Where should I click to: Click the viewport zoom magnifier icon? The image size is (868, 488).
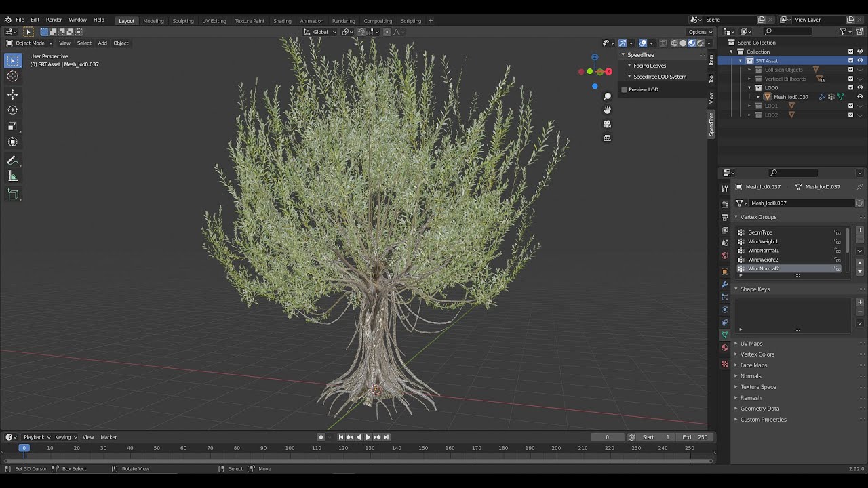point(607,96)
